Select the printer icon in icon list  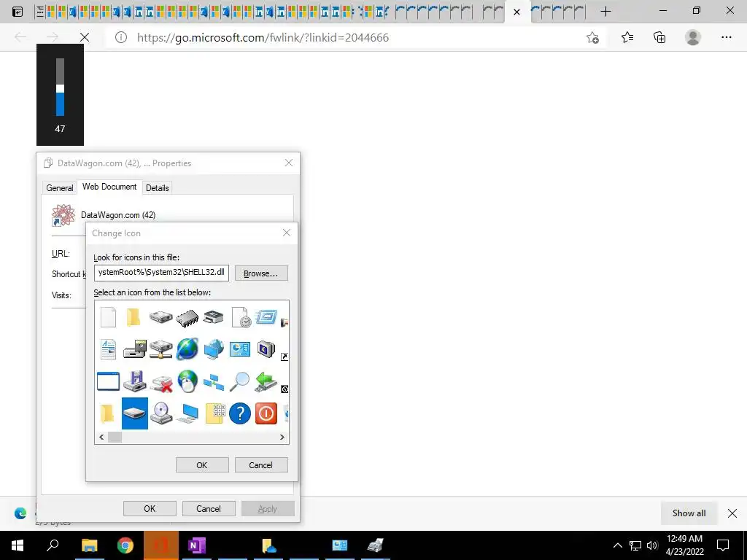click(214, 316)
